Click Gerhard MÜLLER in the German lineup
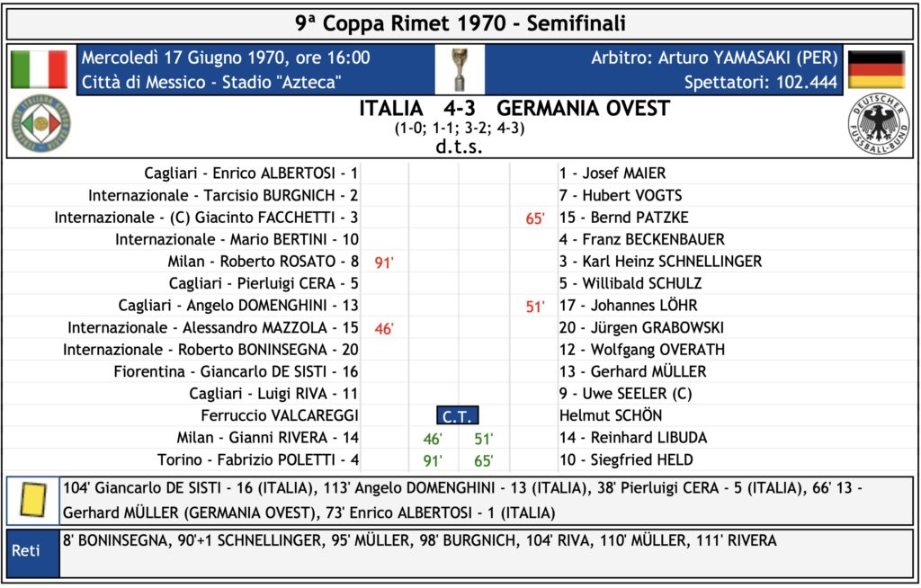This screenshot has width=921, height=588. [648, 372]
